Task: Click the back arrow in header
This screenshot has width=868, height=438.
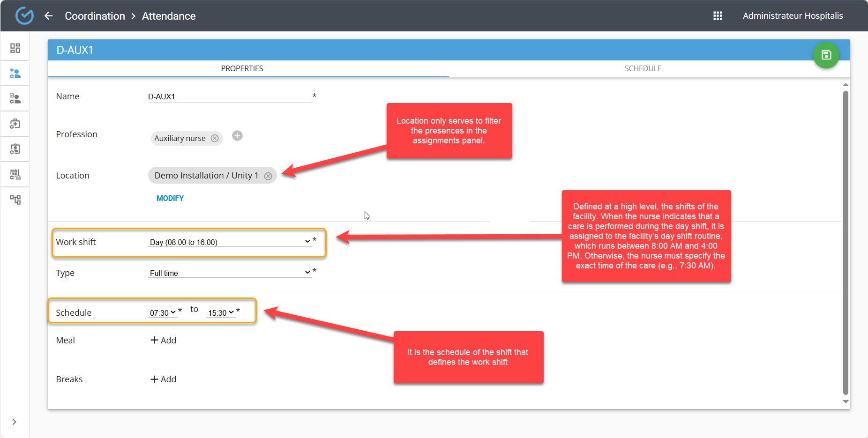Action: tap(49, 16)
